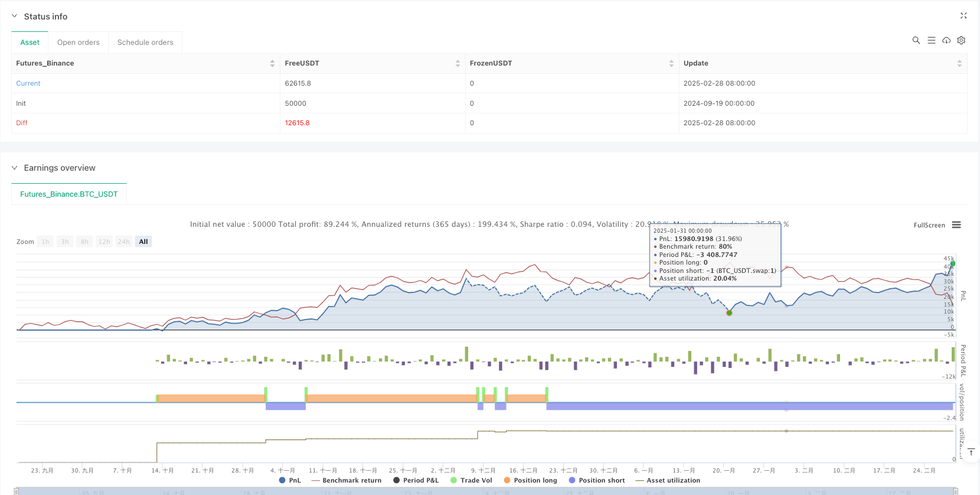980x495 pixels.
Task: Toggle the PnL series in legend
Action: [x=290, y=480]
